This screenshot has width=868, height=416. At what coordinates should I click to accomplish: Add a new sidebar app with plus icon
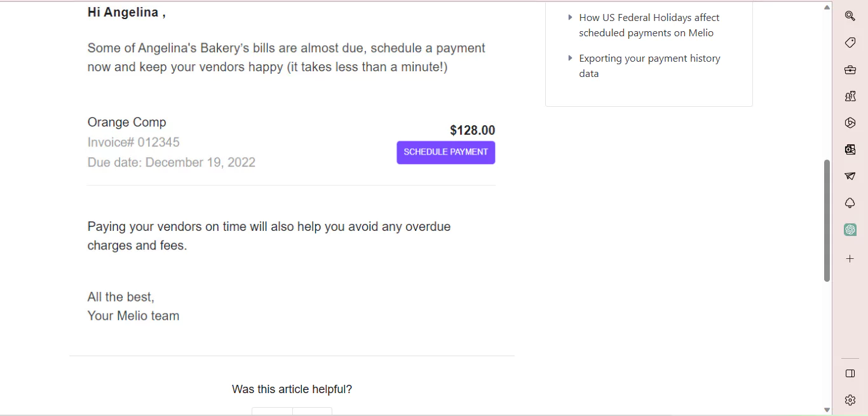pyautogui.click(x=850, y=259)
